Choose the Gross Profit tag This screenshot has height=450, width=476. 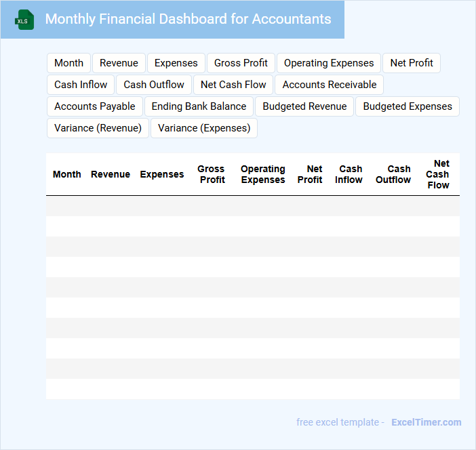point(241,63)
